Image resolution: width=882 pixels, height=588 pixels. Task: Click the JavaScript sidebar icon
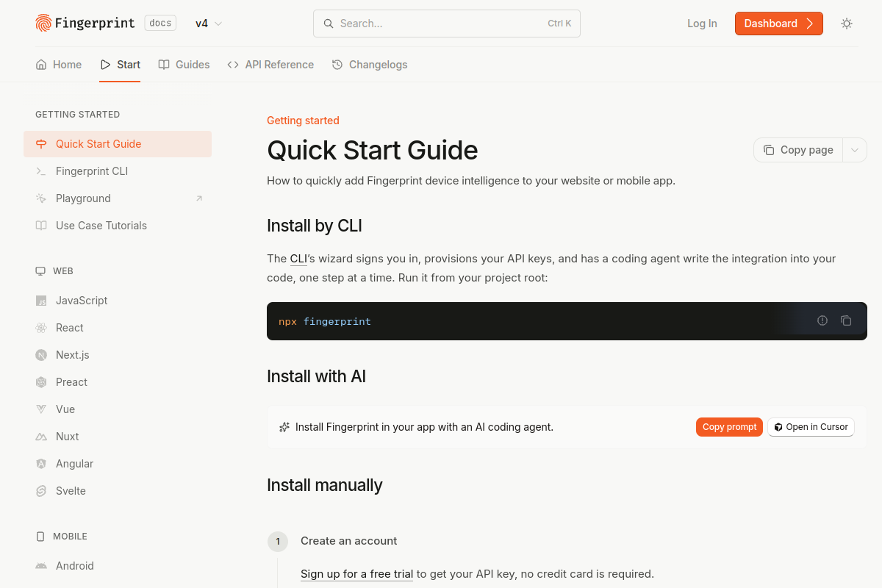(x=41, y=301)
